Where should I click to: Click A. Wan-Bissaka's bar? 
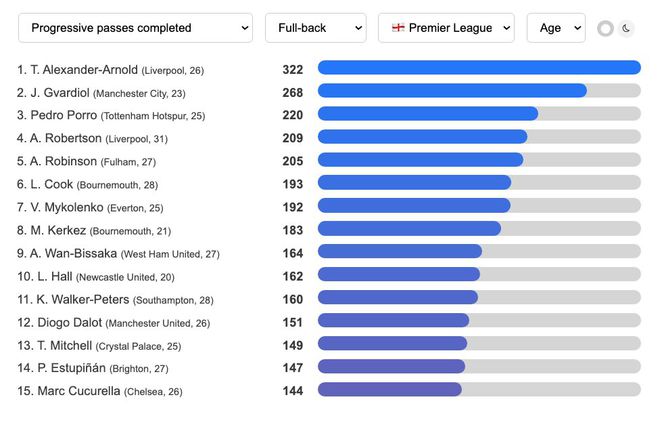tap(479, 252)
